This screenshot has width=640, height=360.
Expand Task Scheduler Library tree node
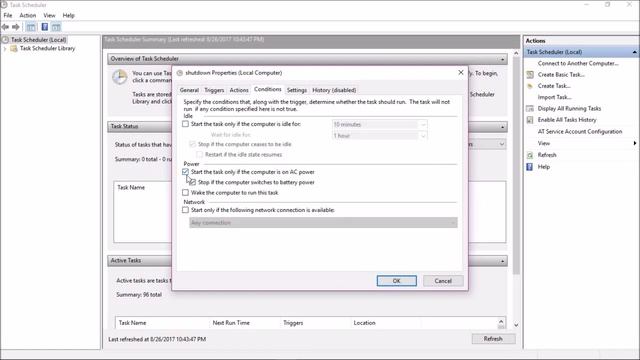(x=5, y=49)
